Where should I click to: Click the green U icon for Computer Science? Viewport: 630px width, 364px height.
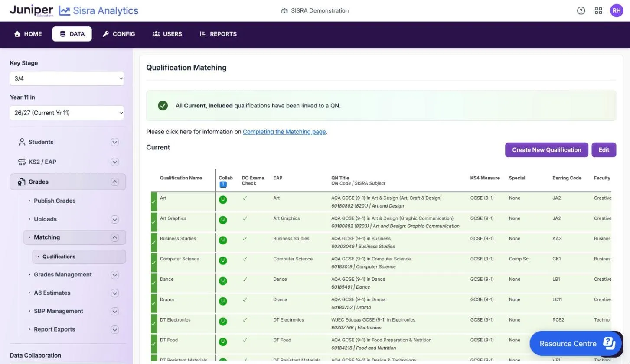tap(223, 260)
